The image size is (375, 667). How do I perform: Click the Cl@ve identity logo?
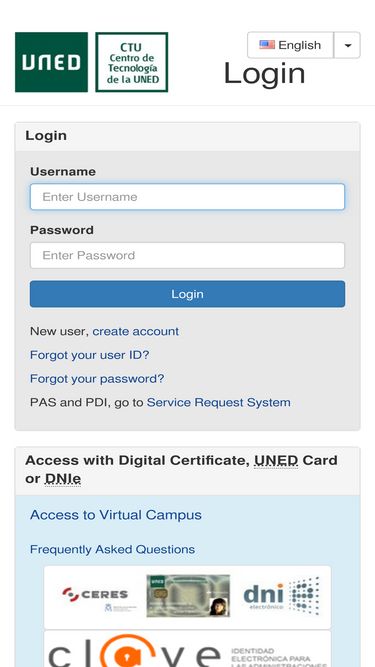pyautogui.click(x=188, y=651)
